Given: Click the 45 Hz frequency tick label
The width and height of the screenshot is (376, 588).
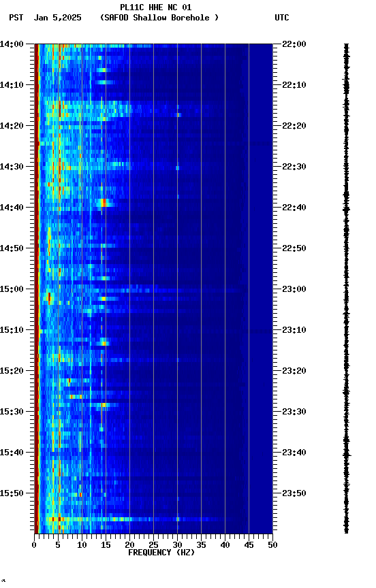Looking at the screenshot, I should 249,545.
